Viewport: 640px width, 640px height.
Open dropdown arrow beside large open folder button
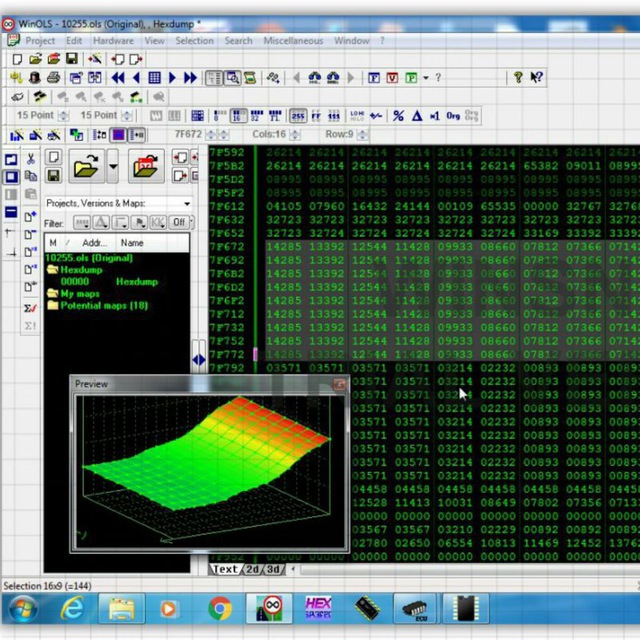[113, 166]
